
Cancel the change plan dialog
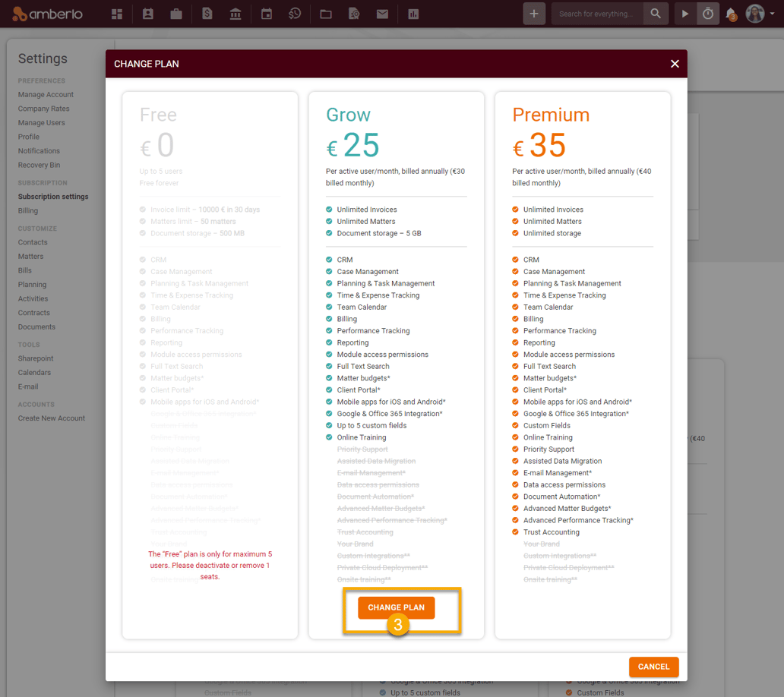click(x=653, y=667)
